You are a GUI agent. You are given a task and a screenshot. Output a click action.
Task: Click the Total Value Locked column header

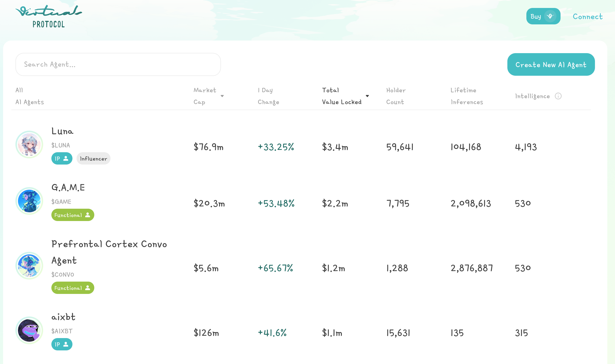[342, 96]
